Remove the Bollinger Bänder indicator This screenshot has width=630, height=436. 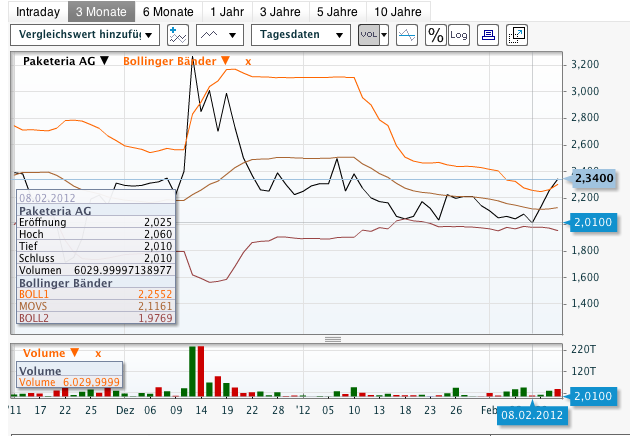point(248,62)
